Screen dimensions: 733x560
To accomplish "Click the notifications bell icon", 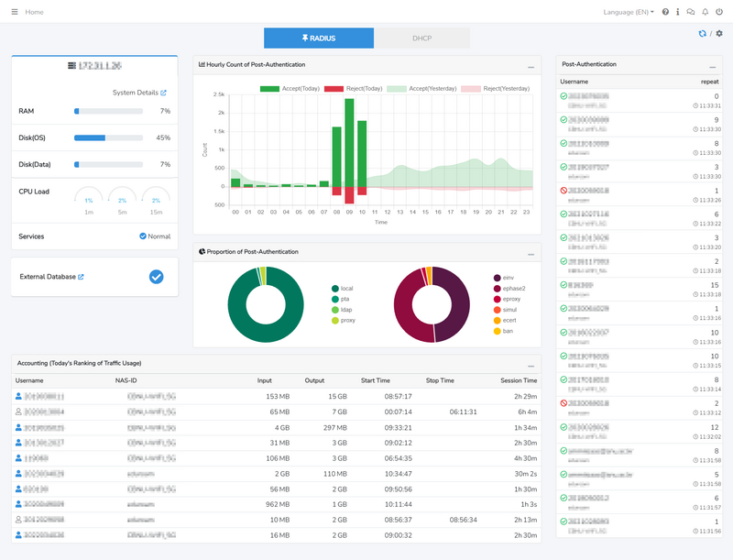I will click(x=704, y=12).
